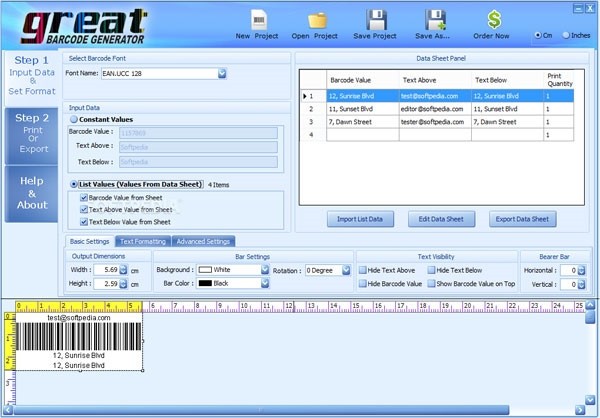Enable Hide Text Above checkbox
The height and width of the screenshot is (418, 600).
[x=362, y=270]
